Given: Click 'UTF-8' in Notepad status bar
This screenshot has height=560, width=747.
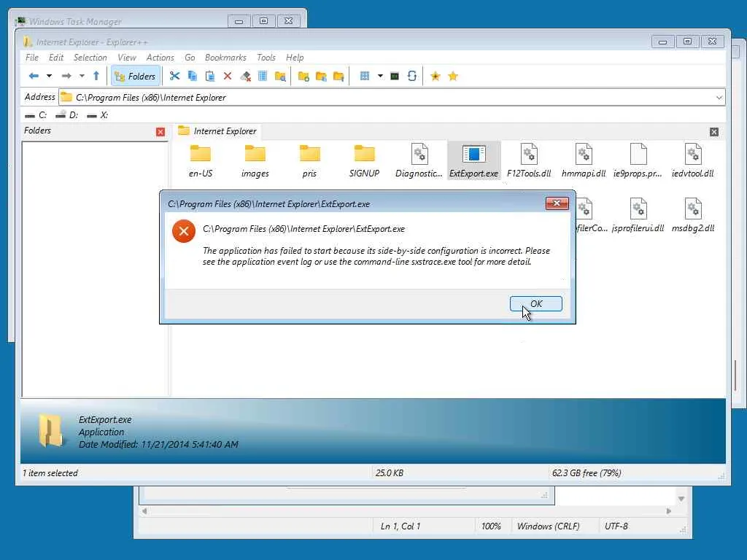Looking at the screenshot, I should coord(616,526).
